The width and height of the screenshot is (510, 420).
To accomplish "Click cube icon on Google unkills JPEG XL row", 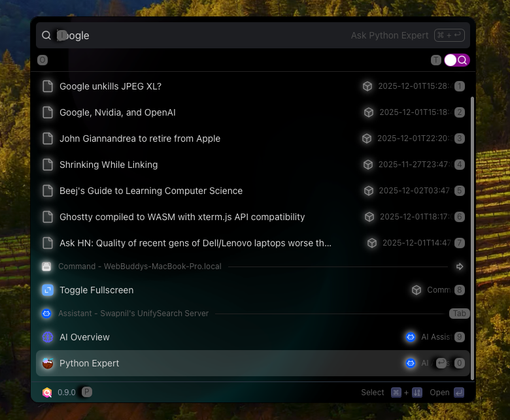I will tap(367, 86).
